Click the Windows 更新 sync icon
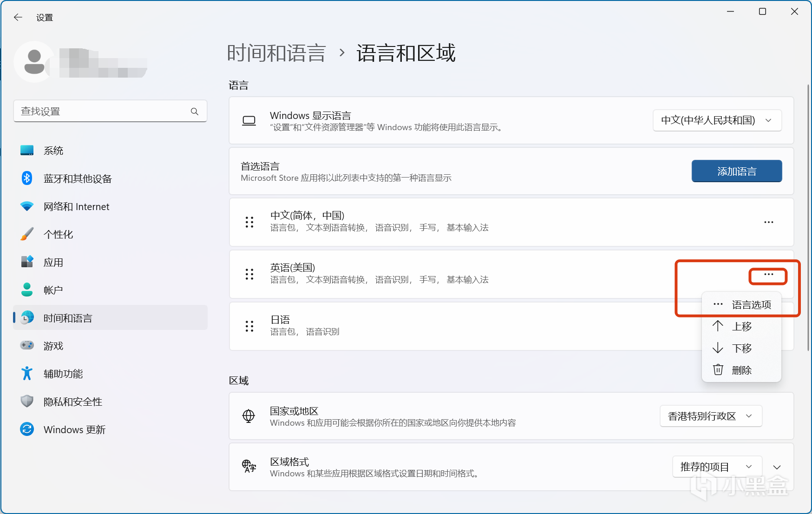The height and width of the screenshot is (514, 812). tap(27, 429)
